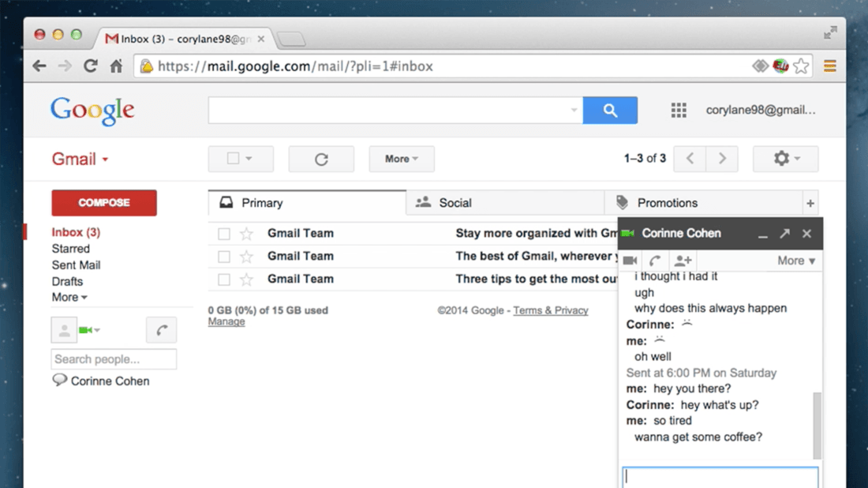The height and width of the screenshot is (488, 868).
Task: Focus the Search people field
Action: pos(114,359)
